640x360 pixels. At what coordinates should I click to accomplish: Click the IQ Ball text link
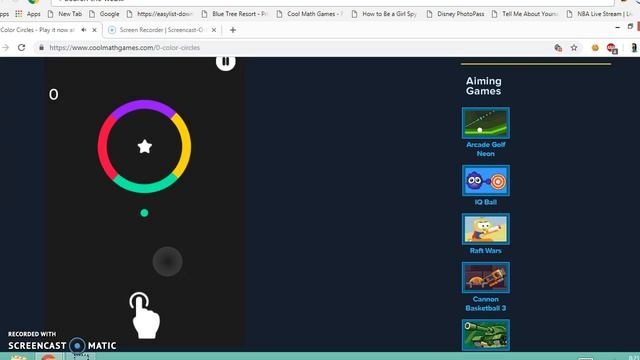[x=486, y=202]
